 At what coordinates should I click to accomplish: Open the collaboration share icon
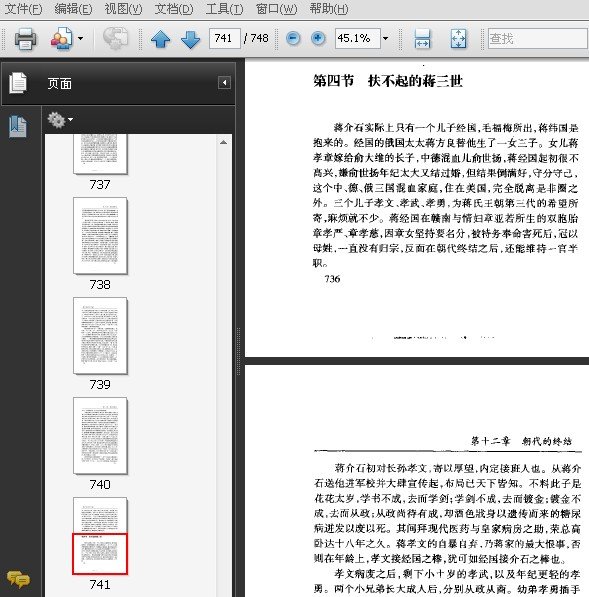click(62, 38)
